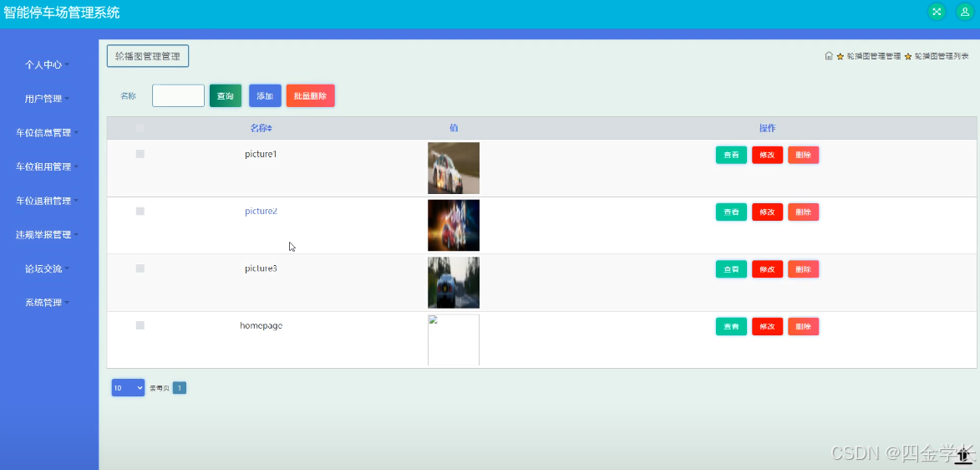Click 查看 for picture3 row

[731, 269]
